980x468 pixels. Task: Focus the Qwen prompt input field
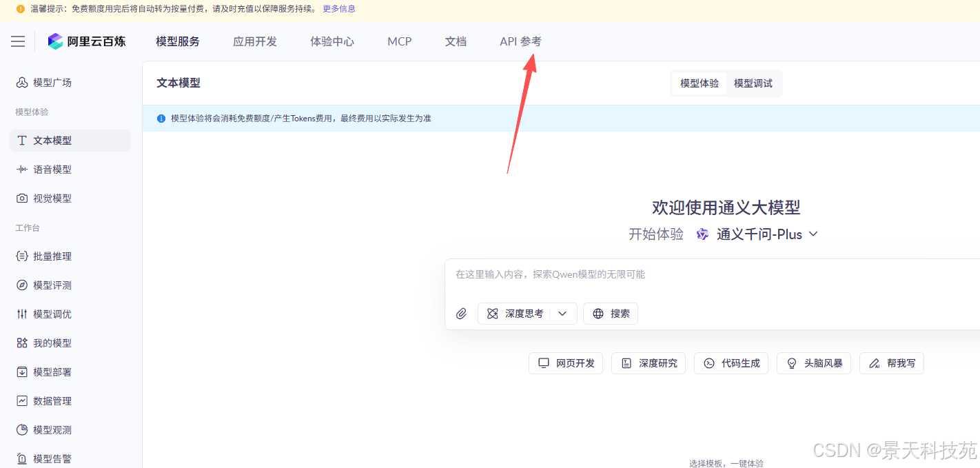[x=713, y=275]
